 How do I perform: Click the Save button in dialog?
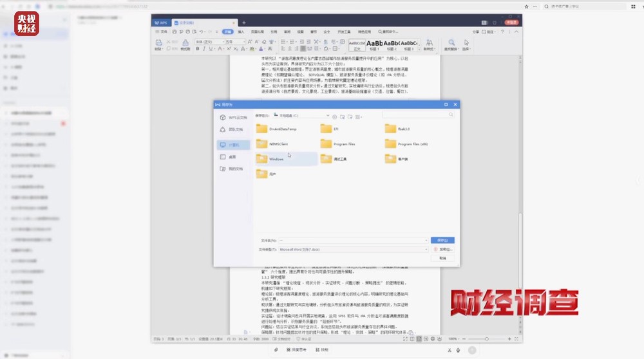(442, 241)
